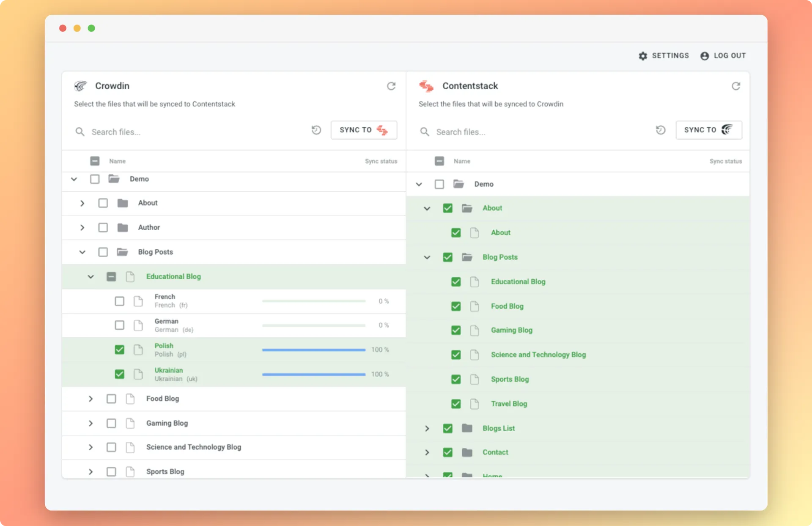Image resolution: width=812 pixels, height=526 pixels.
Task: Toggle the select-all checkbox in Contentstack header
Action: click(x=439, y=161)
